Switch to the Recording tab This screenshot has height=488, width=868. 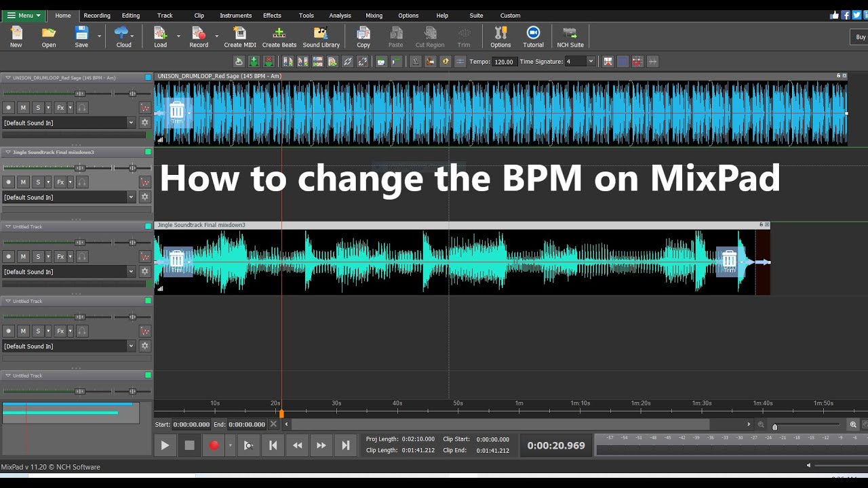tap(97, 16)
